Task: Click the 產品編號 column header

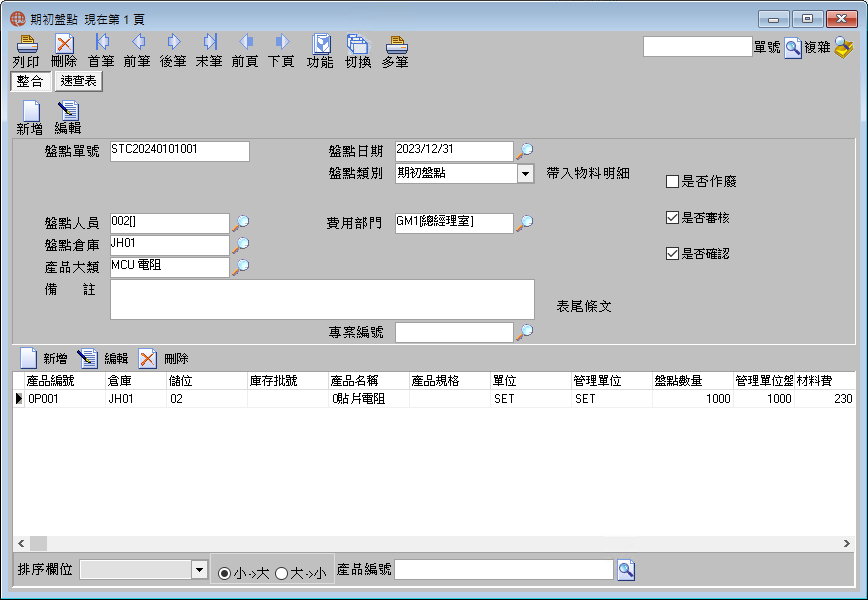Action: [65, 381]
